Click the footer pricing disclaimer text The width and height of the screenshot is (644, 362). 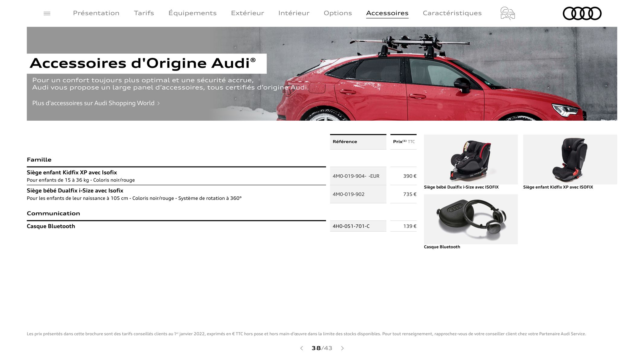click(306, 334)
